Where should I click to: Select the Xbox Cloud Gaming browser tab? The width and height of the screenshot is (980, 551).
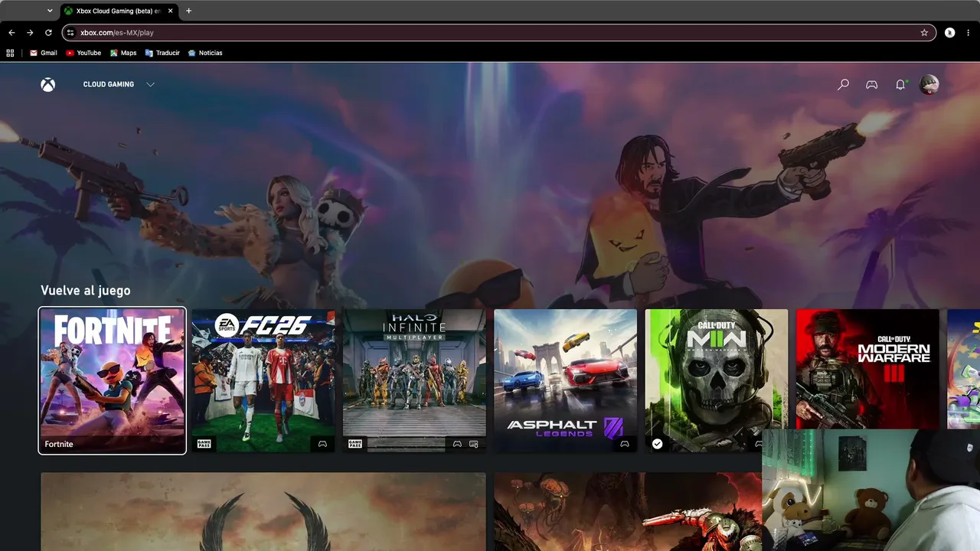point(119,11)
